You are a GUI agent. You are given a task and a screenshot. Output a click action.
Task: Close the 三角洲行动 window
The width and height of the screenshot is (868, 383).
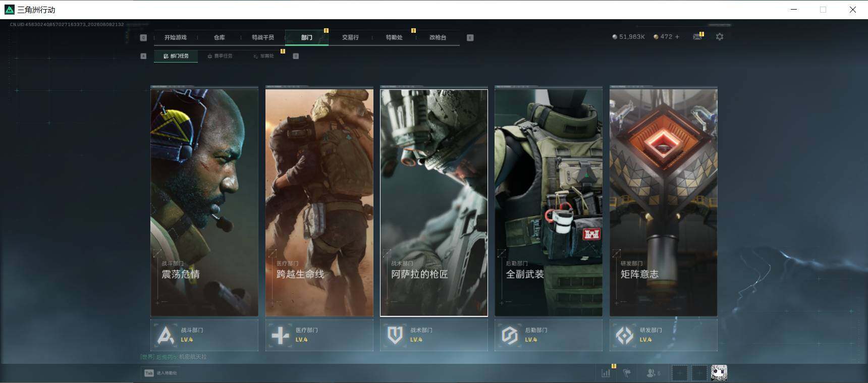[853, 10]
